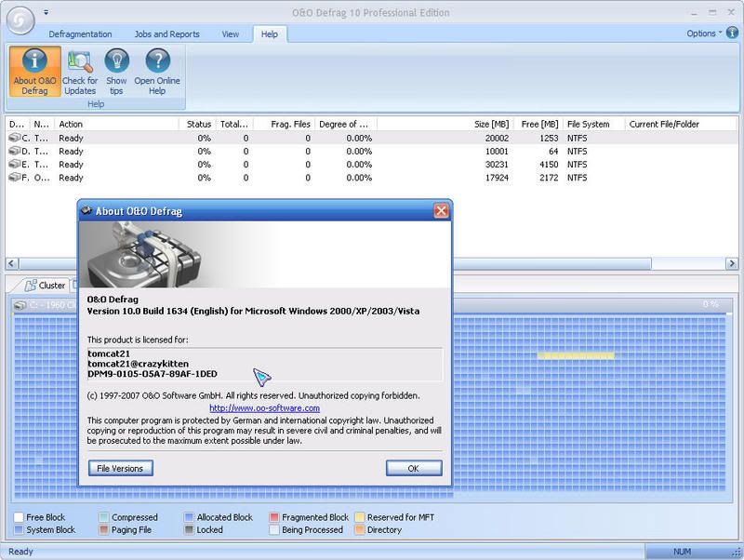Click the blue info icon beside Options
Screen dimensions: 744x560
pyautogui.click(x=732, y=33)
